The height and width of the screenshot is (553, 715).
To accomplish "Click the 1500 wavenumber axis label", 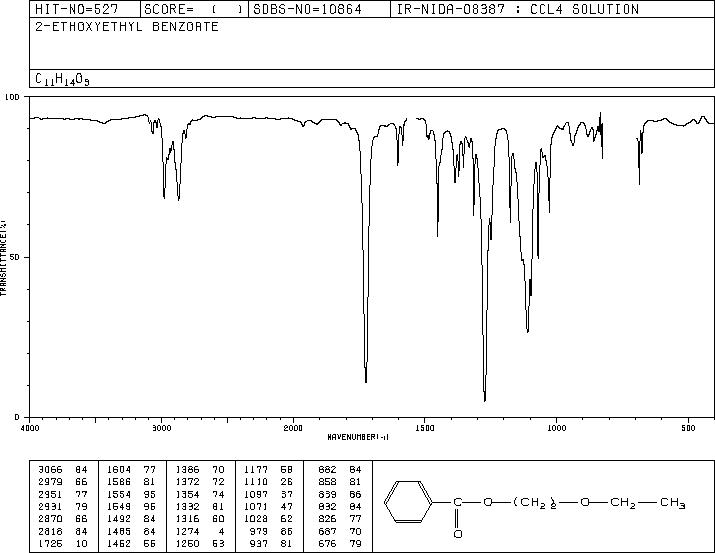I will (x=425, y=428).
